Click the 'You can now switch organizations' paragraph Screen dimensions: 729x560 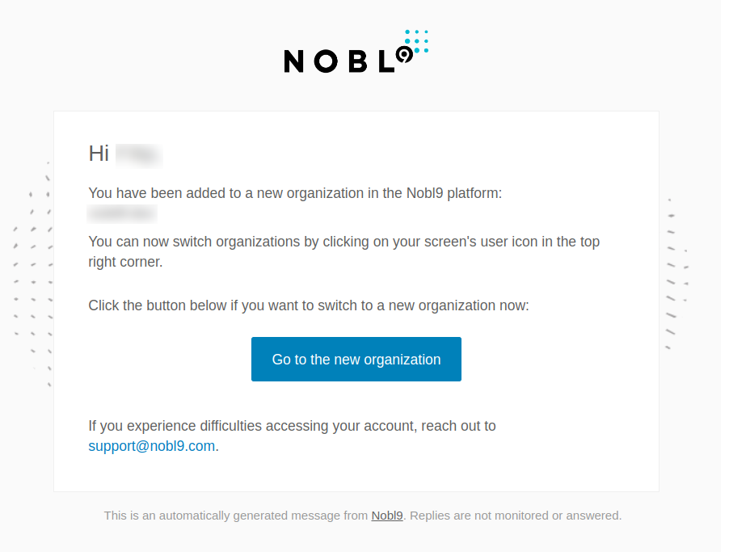344,251
